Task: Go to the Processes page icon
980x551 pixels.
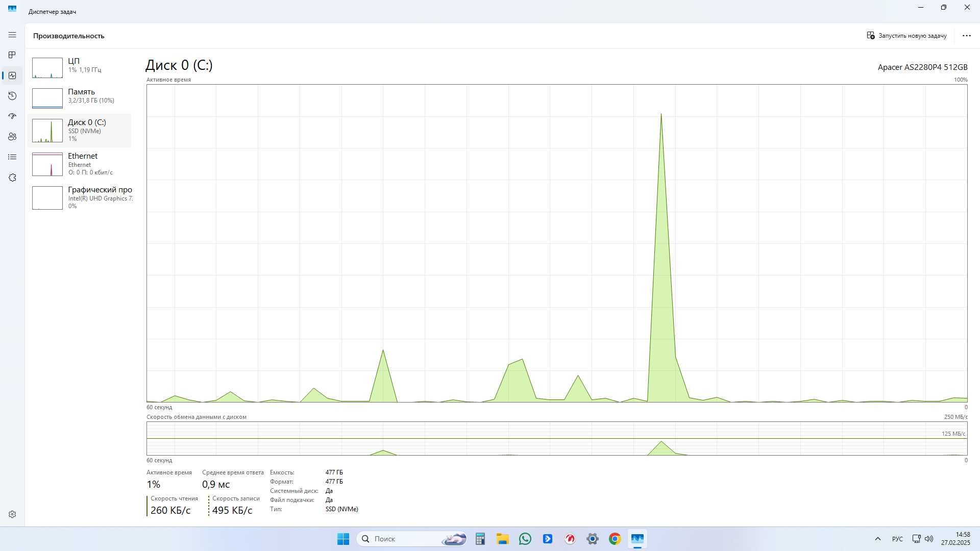Action: [x=12, y=55]
